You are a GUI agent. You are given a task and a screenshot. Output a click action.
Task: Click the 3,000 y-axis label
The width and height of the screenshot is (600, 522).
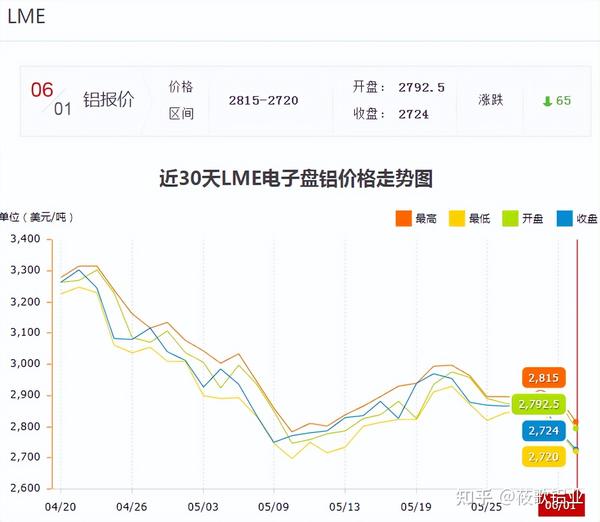point(25,363)
